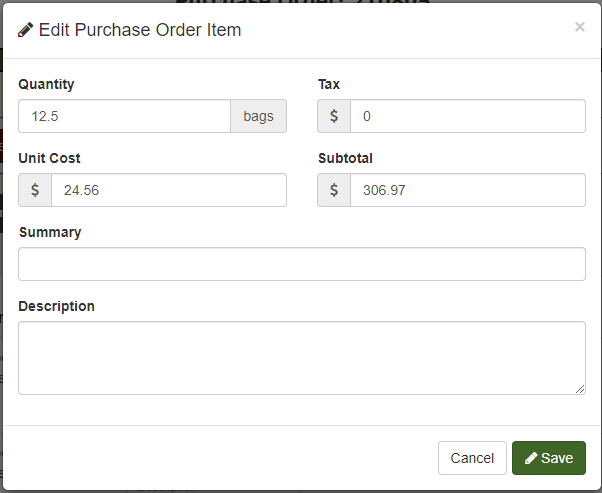Focus the Quantity field showing 12.5

(x=125, y=116)
